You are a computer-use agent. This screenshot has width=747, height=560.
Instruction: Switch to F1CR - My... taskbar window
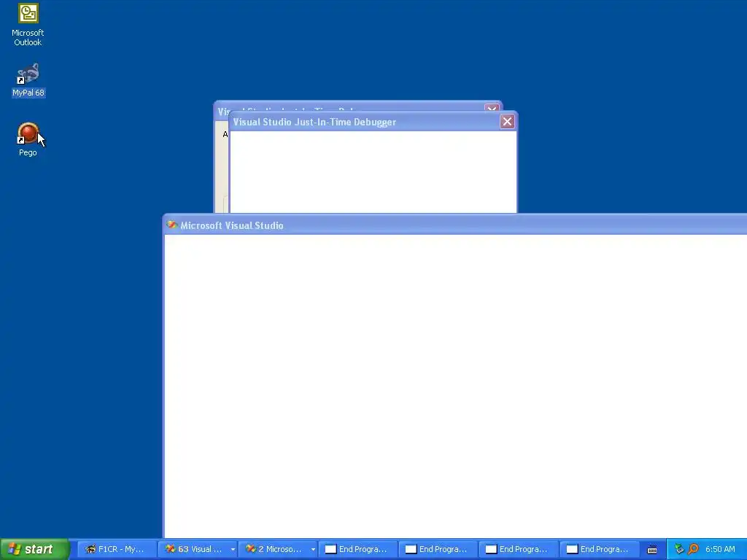(117, 549)
